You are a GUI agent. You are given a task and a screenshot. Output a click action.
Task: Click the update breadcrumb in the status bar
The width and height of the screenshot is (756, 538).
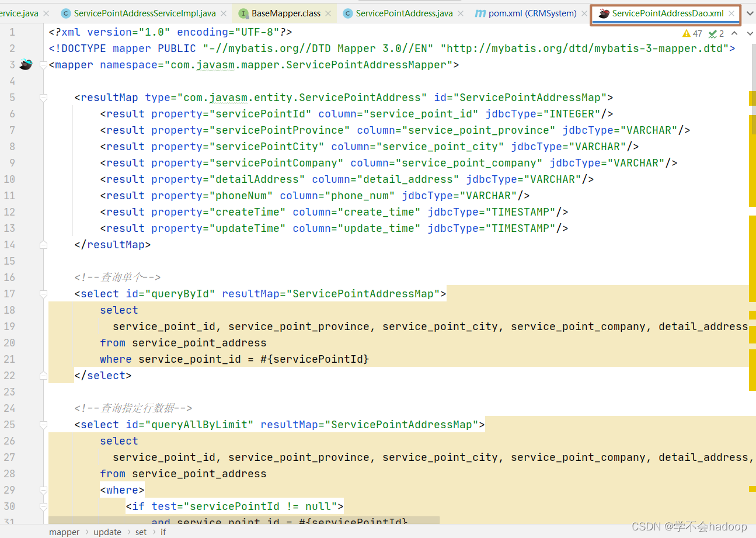tap(107, 532)
